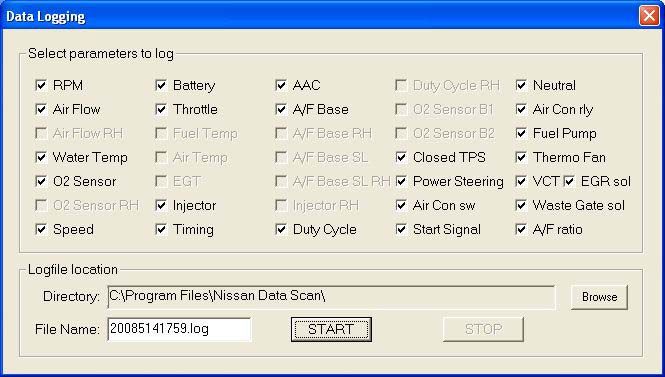Click the disabled O2 Sensor RH checkbox
This screenshot has width=665, height=377.
click(x=41, y=205)
